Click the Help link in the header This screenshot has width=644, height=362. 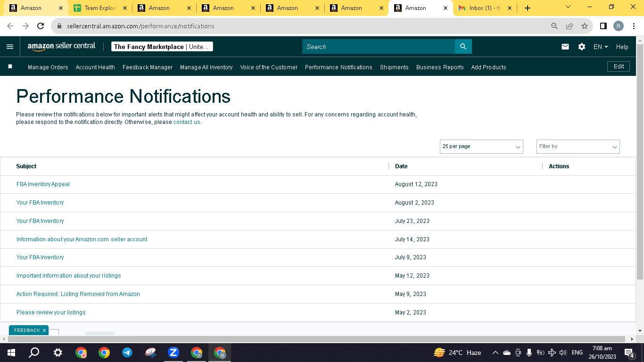point(622,47)
